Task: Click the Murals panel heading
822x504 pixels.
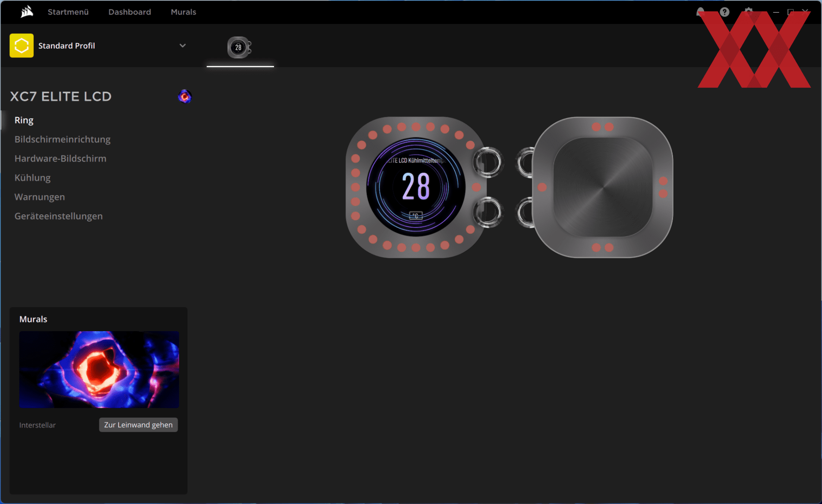Action: coord(33,319)
